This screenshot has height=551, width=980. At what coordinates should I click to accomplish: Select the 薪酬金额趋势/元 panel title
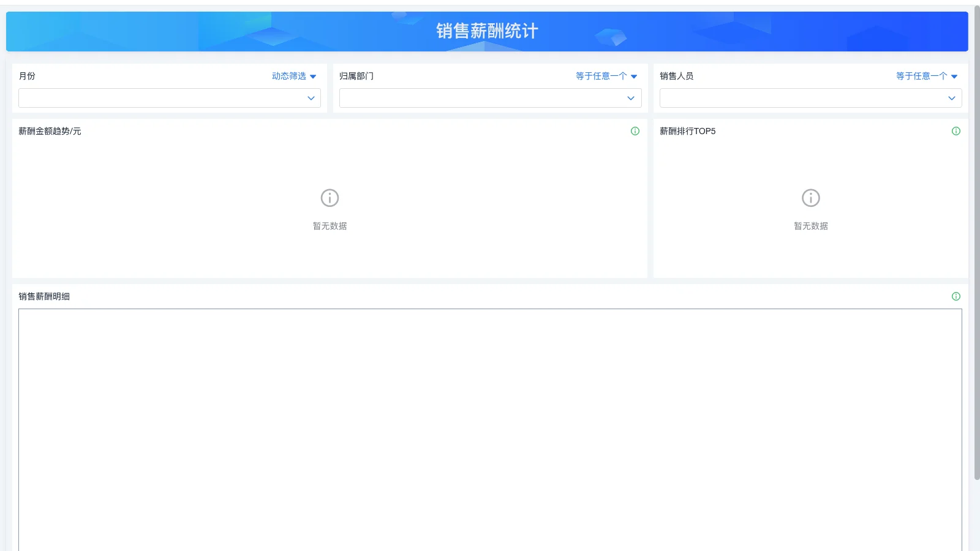point(50,130)
